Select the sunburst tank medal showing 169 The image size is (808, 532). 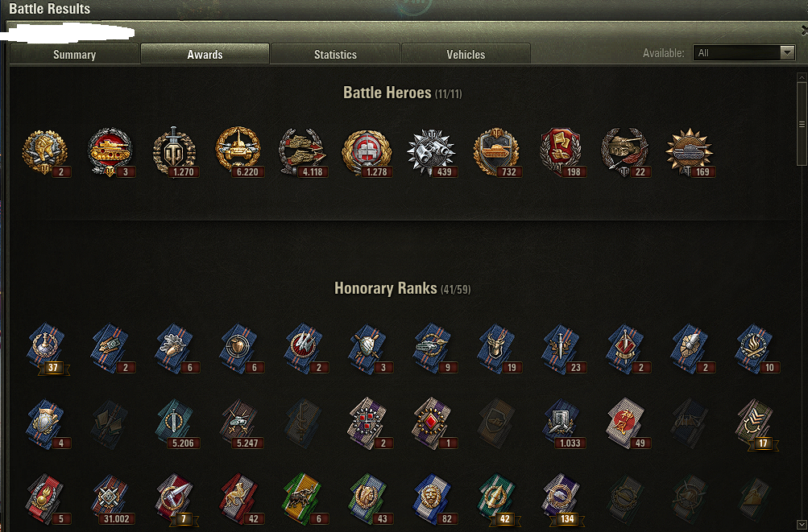coord(690,152)
